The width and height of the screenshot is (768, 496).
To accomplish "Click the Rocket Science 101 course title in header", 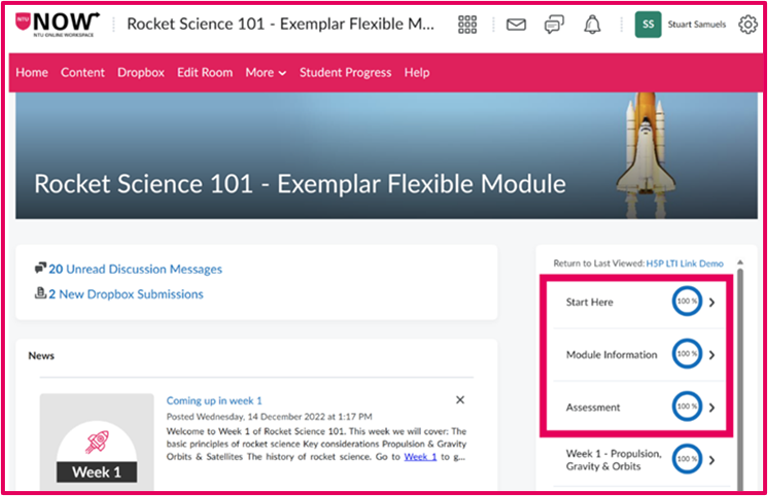I will point(280,24).
